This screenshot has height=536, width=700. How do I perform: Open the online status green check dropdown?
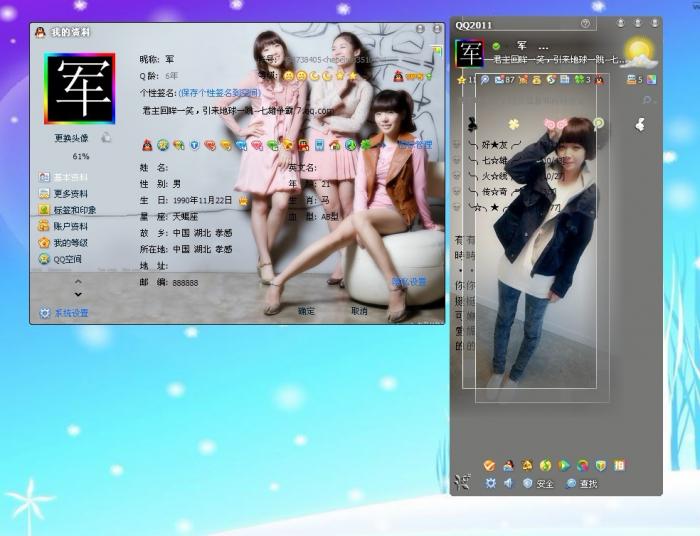tap(496, 46)
